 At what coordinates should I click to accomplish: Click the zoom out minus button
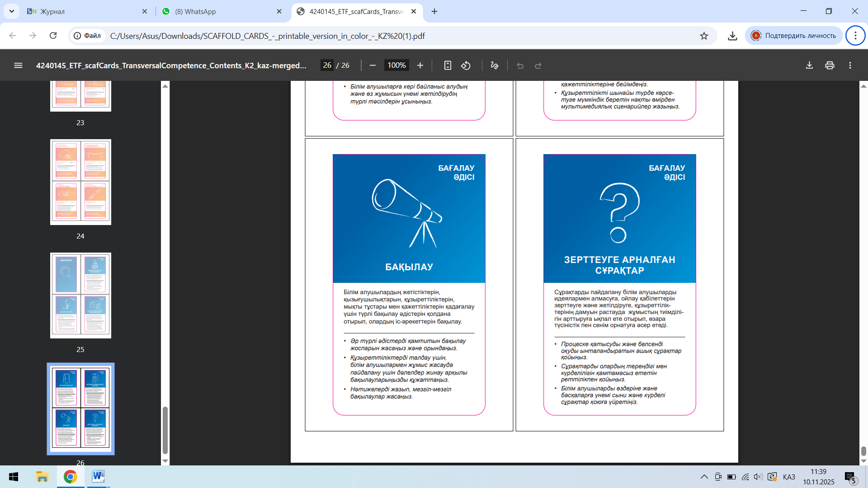[373, 66]
